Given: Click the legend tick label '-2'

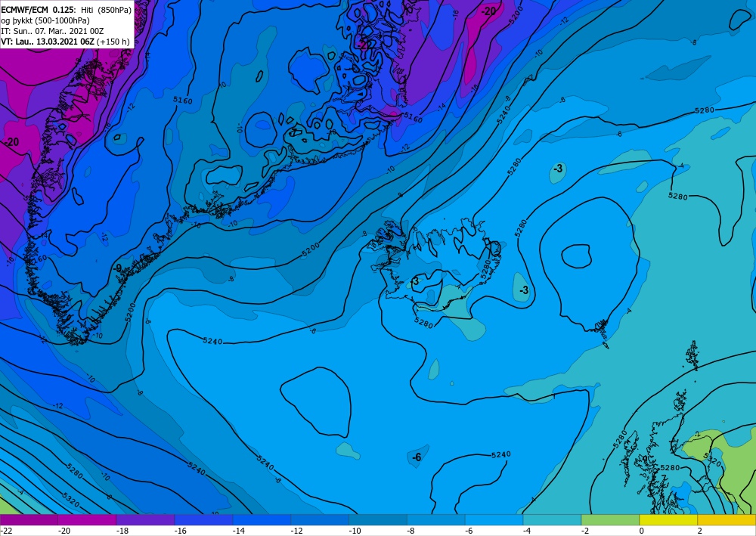Looking at the screenshot, I should pos(585,531).
